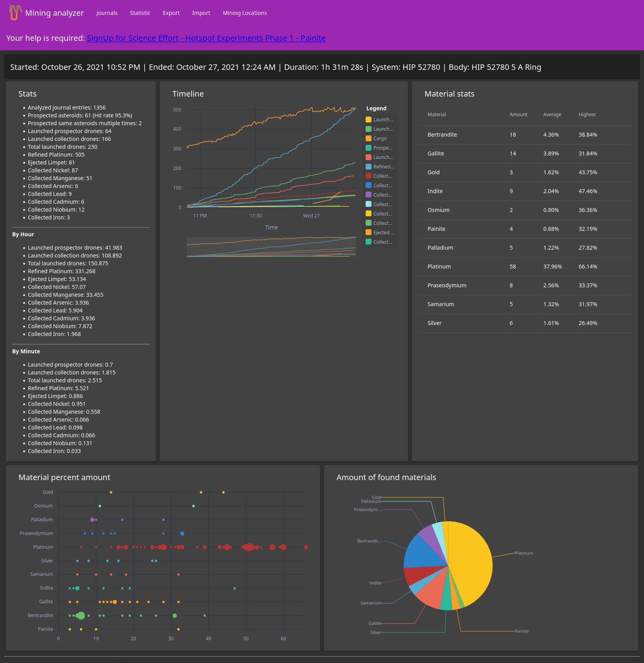Image resolution: width=644 pixels, height=663 pixels.
Task: Click Samarium's average value 1.32%
Action: [x=551, y=304]
